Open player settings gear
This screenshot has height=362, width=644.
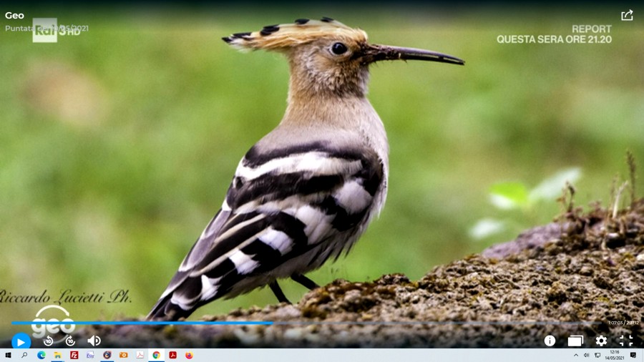tap(601, 341)
